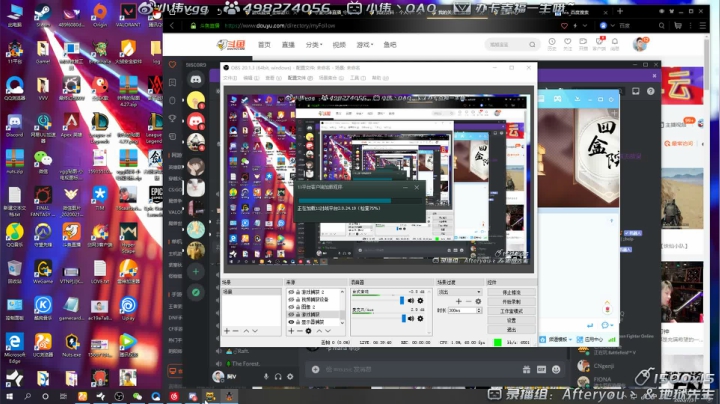Open the Origin desktop shortcut
720x404 pixels.
(100, 15)
